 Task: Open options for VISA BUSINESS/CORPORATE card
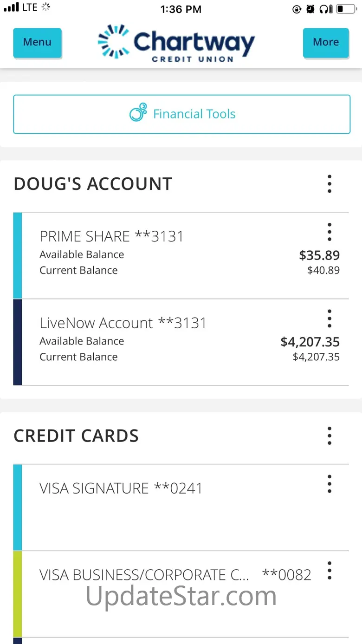pos(330,571)
